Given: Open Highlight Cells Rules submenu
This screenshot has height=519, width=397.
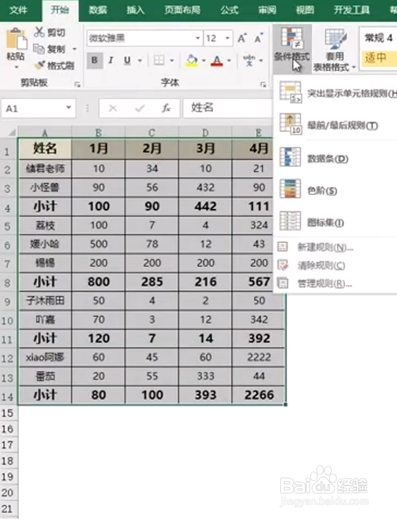Looking at the screenshot, I should (336, 93).
